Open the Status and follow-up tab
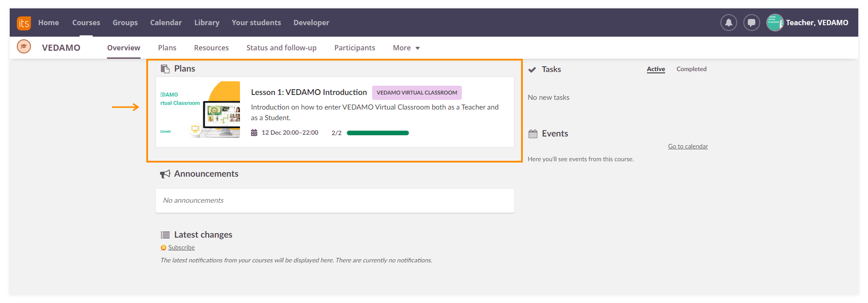The height and width of the screenshot is (303, 868). (x=282, y=48)
